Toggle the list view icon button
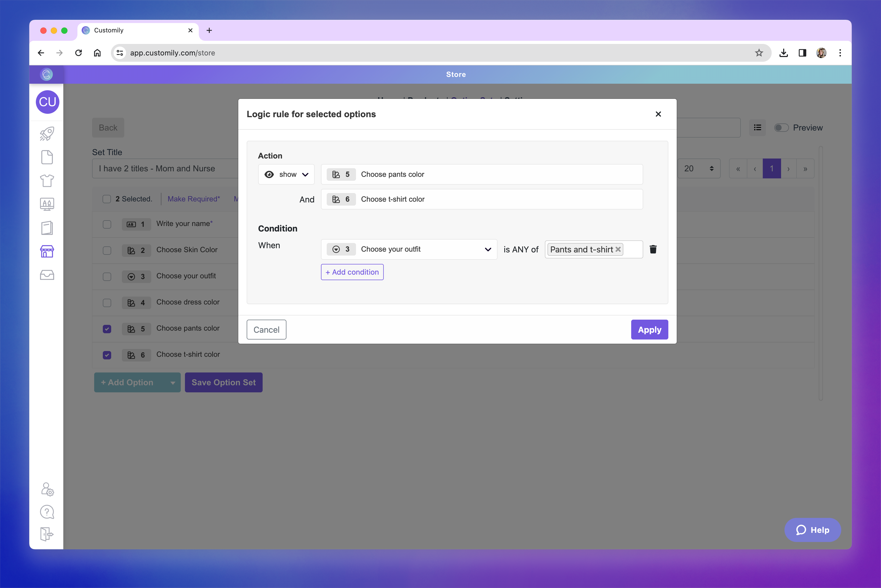 pyautogui.click(x=757, y=127)
